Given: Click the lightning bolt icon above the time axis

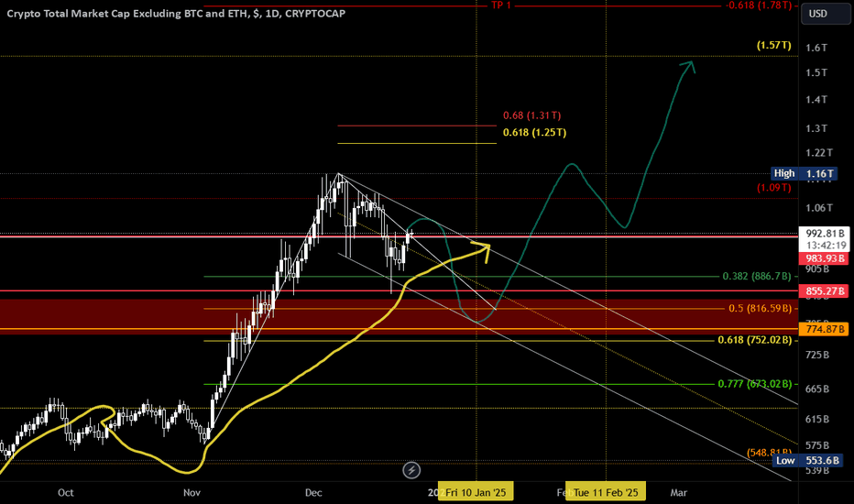Looking at the screenshot, I should click(411, 470).
